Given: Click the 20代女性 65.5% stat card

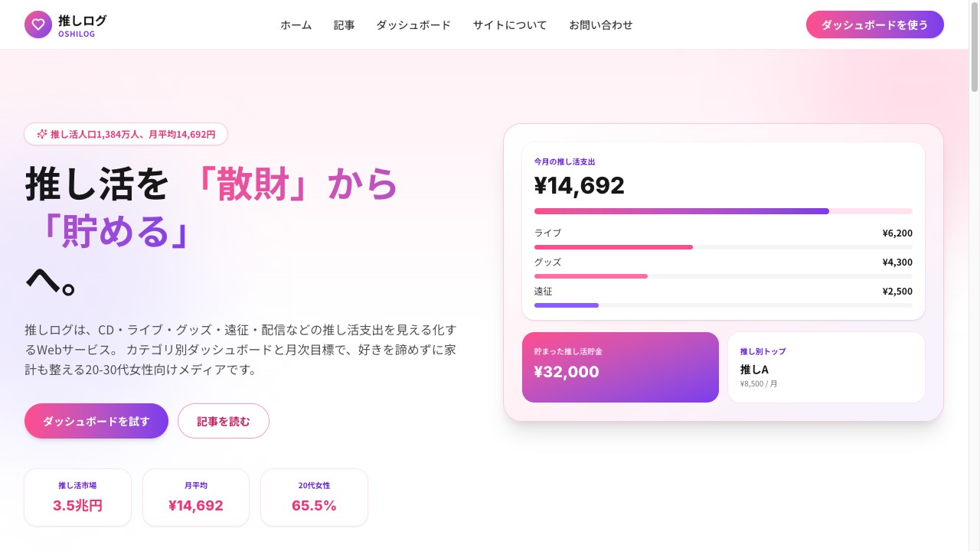Looking at the screenshot, I should [x=314, y=497].
